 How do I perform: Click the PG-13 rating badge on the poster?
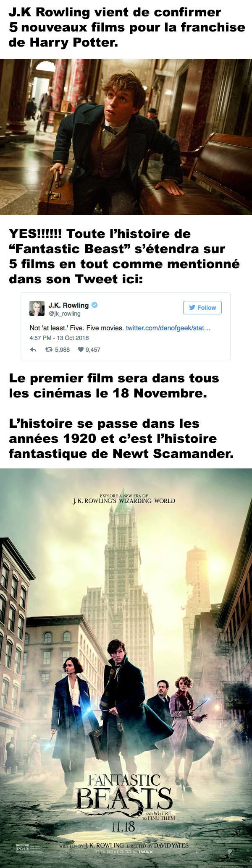[22, 849]
